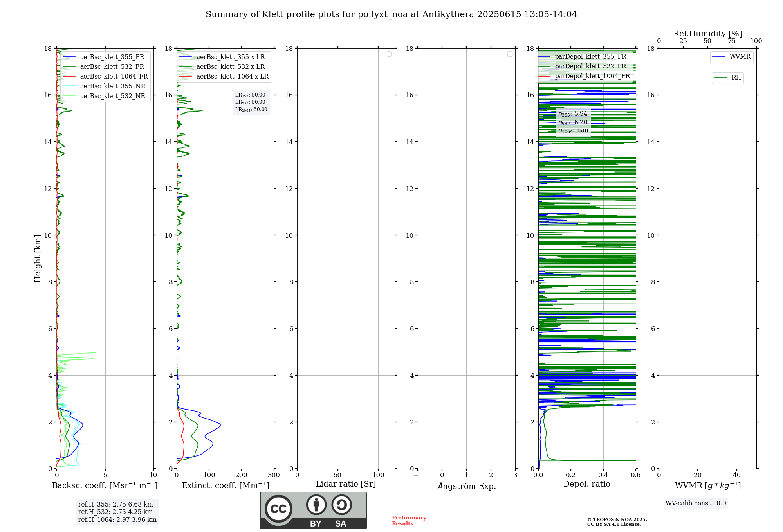This screenshot has width=783, height=532.
Task: Click the CC BY SA 4.0 License text
Action: 614,525
